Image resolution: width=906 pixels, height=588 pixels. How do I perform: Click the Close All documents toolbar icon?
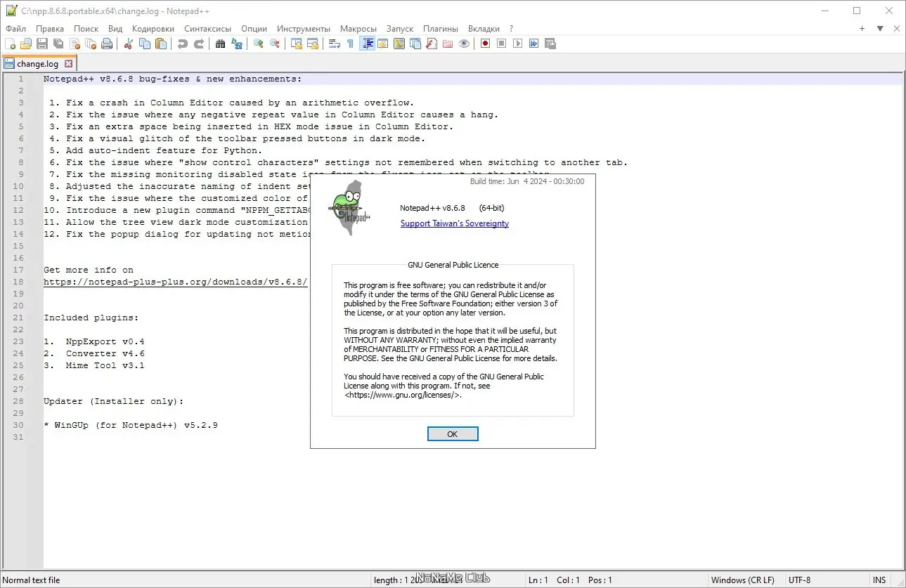click(x=91, y=44)
